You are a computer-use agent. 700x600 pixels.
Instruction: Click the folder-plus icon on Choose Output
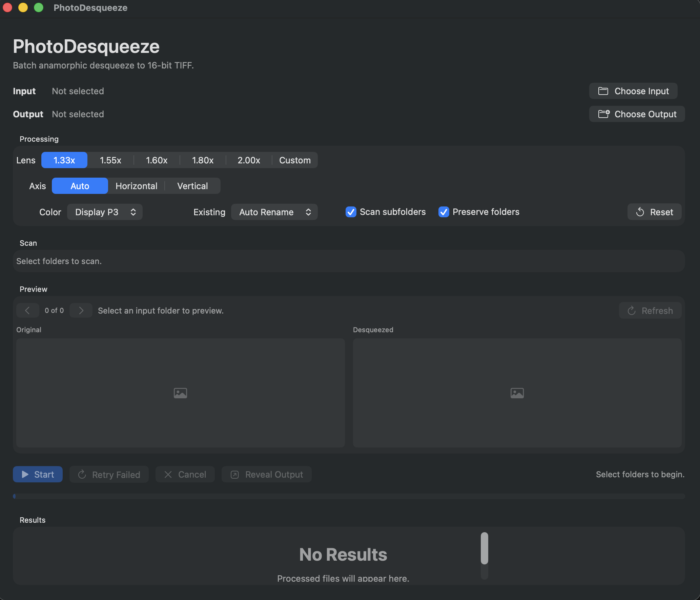tap(604, 114)
